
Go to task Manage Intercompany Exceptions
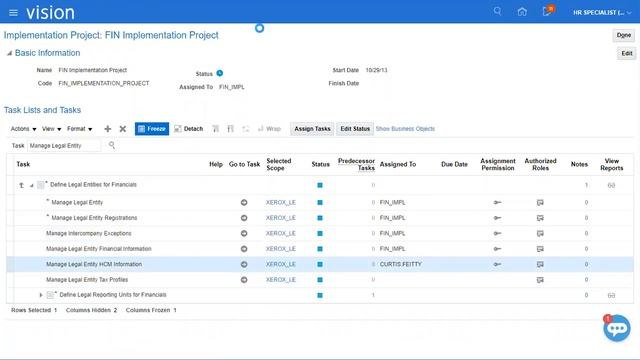pyautogui.click(x=244, y=233)
